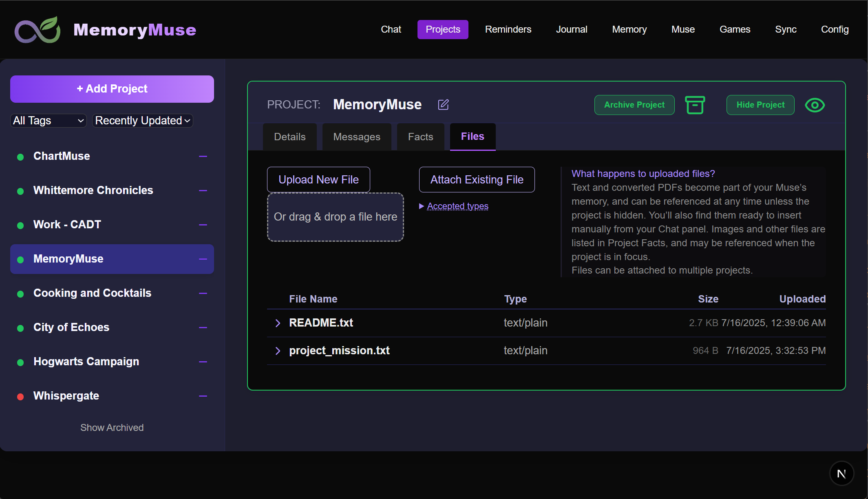Open the All Tags filter dropdown
The width and height of the screenshot is (868, 499).
[x=48, y=120]
